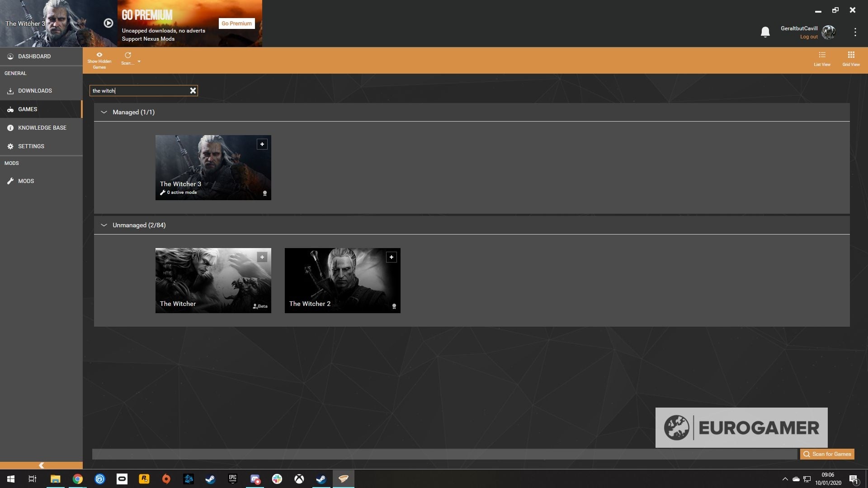This screenshot has width=868, height=488.
Task: Open the Scan dropdown arrow
Action: pos(139,61)
